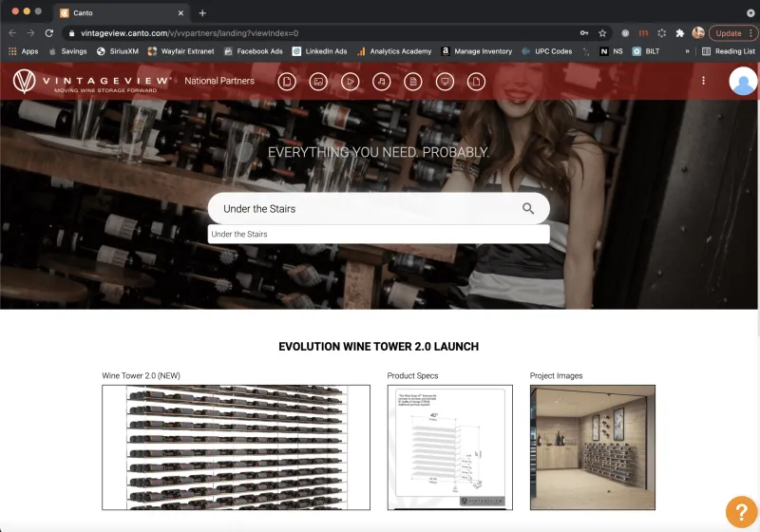
Task: Open the Product Specs thumbnail
Action: click(449, 447)
